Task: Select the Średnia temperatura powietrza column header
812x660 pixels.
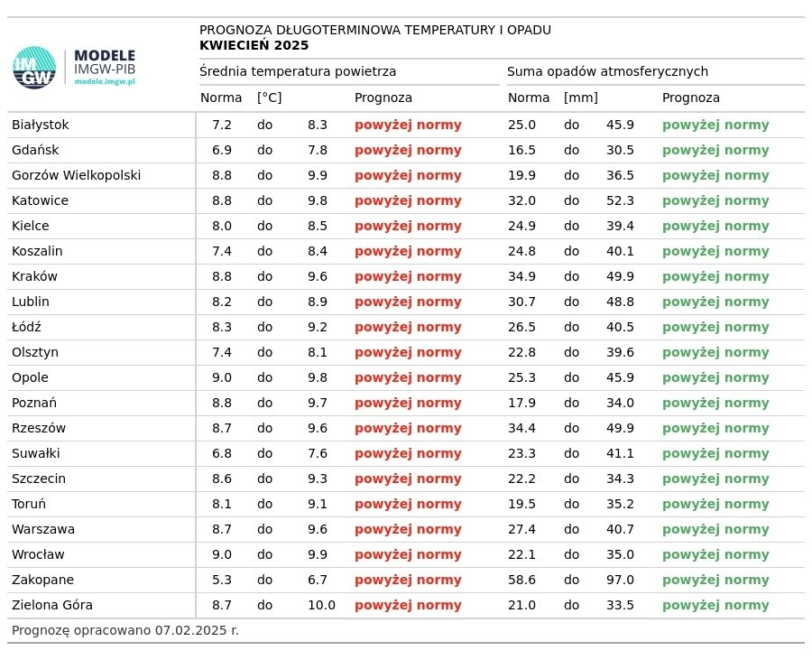Action: click(x=298, y=71)
